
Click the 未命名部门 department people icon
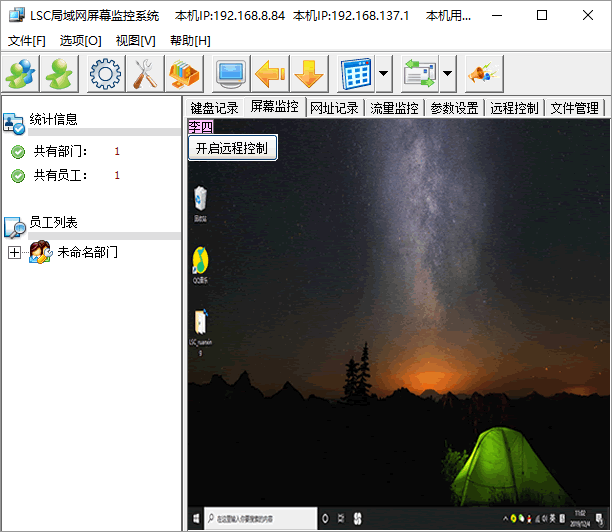pyautogui.click(x=41, y=252)
